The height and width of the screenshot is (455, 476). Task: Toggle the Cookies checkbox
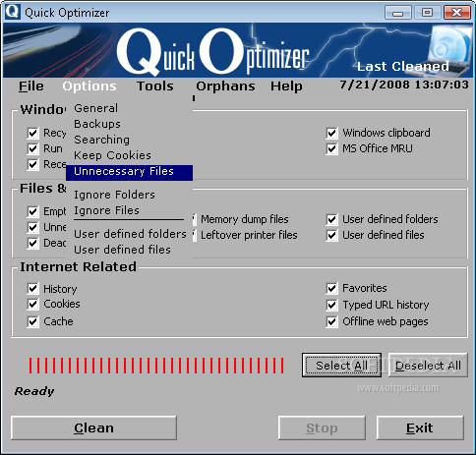pos(32,305)
